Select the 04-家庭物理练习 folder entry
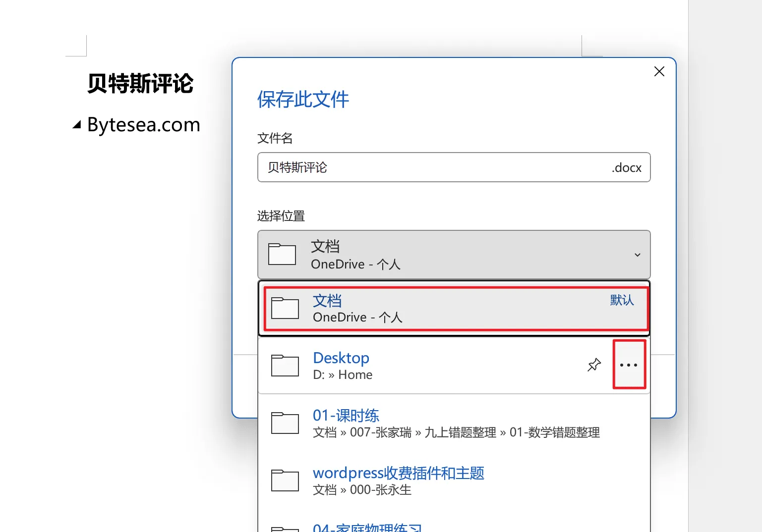 pyautogui.click(x=367, y=528)
